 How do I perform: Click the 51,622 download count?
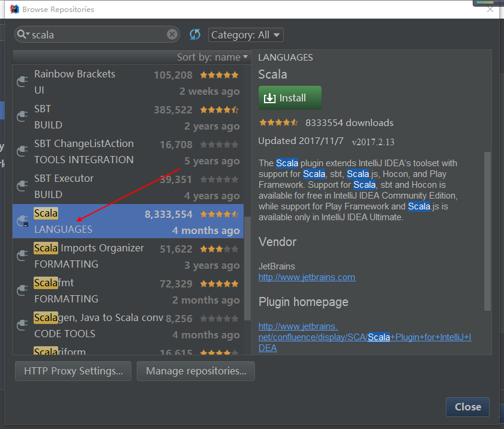tap(176, 249)
